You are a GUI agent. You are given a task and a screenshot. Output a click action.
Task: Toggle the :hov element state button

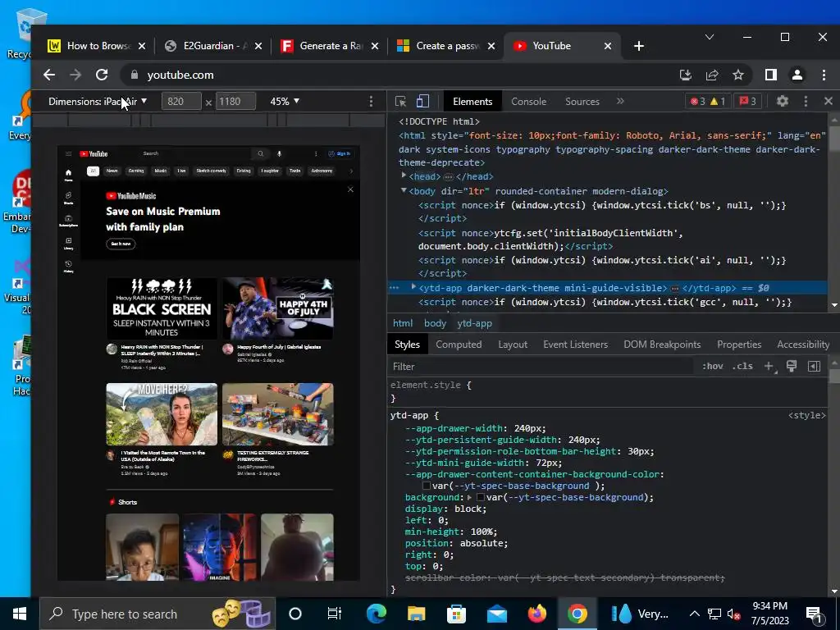pyautogui.click(x=713, y=367)
